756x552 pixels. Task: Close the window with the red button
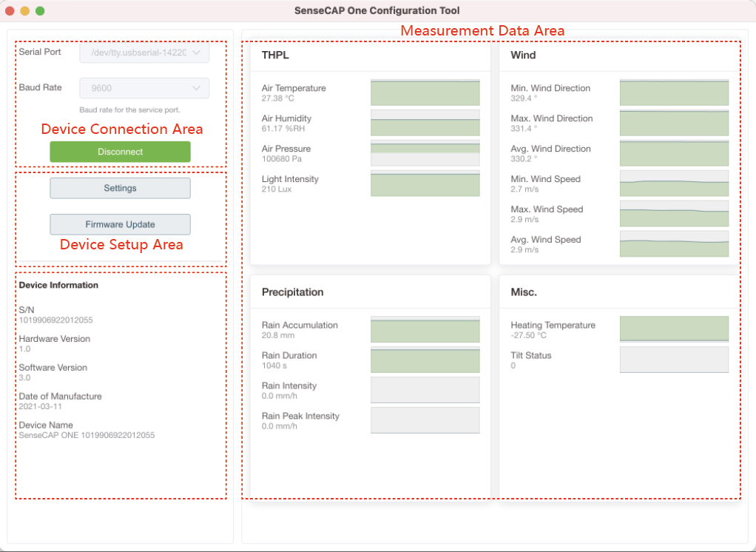pyautogui.click(x=10, y=10)
